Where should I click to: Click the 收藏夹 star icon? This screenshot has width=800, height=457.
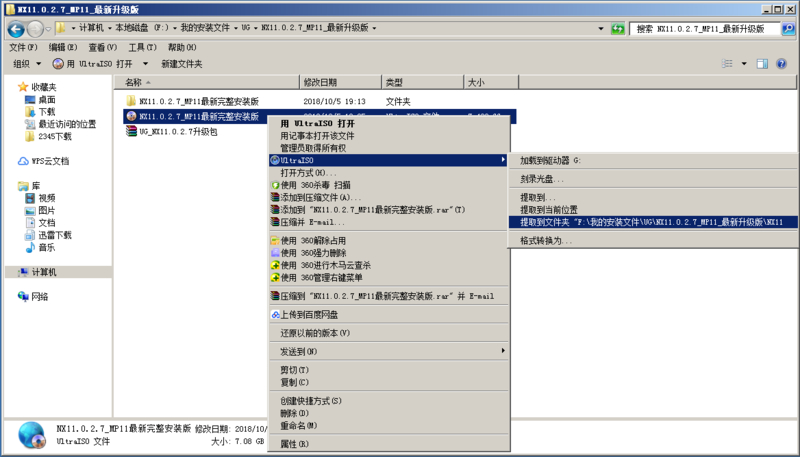tap(22, 87)
